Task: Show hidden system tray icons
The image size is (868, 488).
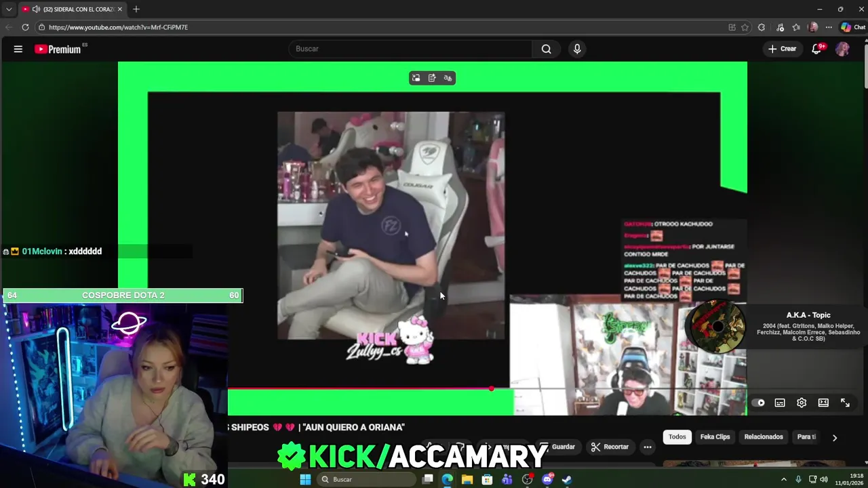Action: pyautogui.click(x=784, y=479)
